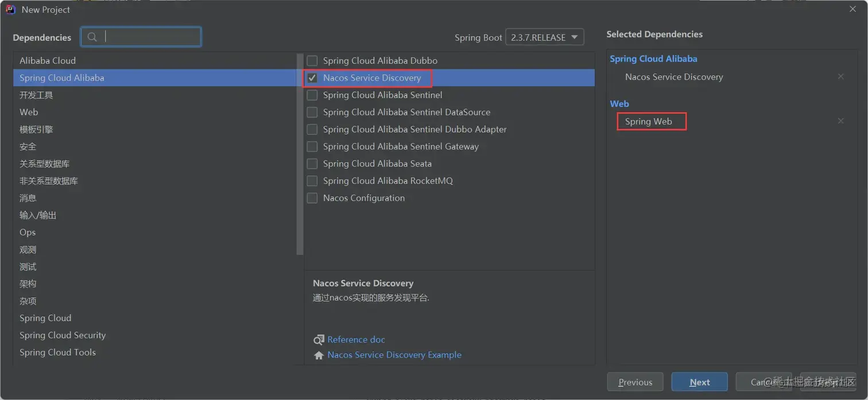Remove Nacos Service Discovery from selected dependencies

840,76
